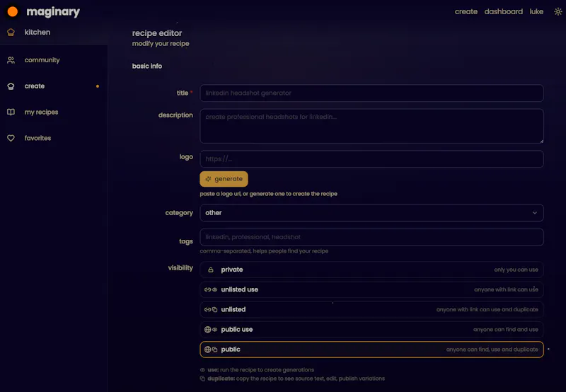Click the 'basic info' section heading
The height and width of the screenshot is (392, 566).
point(147,66)
